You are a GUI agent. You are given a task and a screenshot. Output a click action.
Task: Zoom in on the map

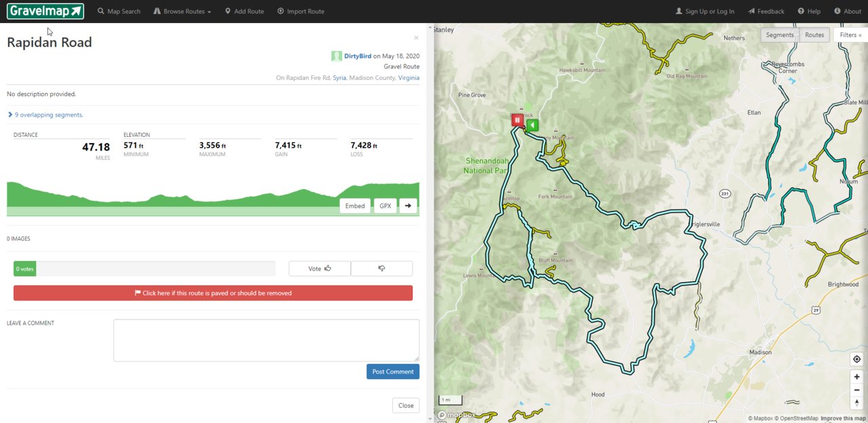tap(856, 376)
